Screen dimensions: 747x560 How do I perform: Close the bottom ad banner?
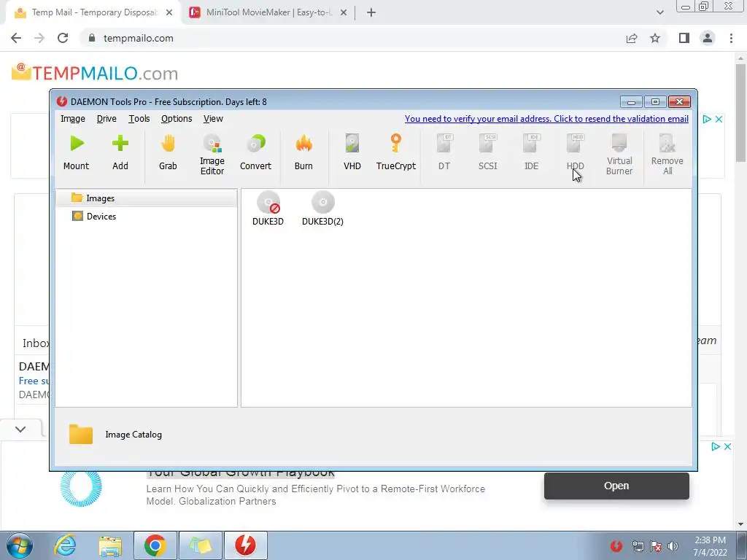pyautogui.click(x=727, y=447)
